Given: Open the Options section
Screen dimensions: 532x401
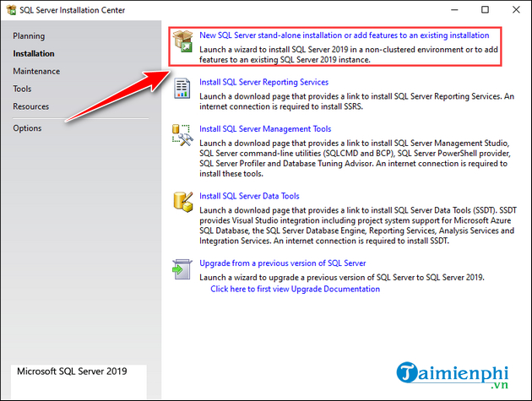Looking at the screenshot, I should pyautogui.click(x=27, y=128).
